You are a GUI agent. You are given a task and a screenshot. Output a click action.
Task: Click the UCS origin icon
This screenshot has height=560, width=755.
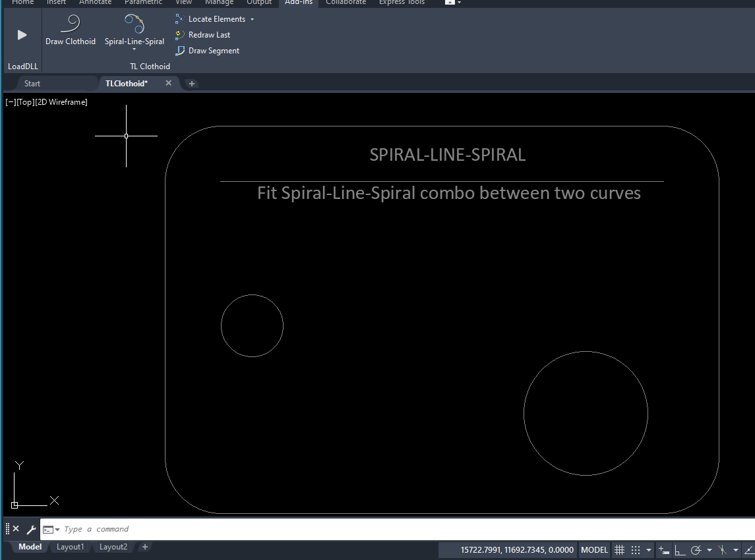click(15, 505)
